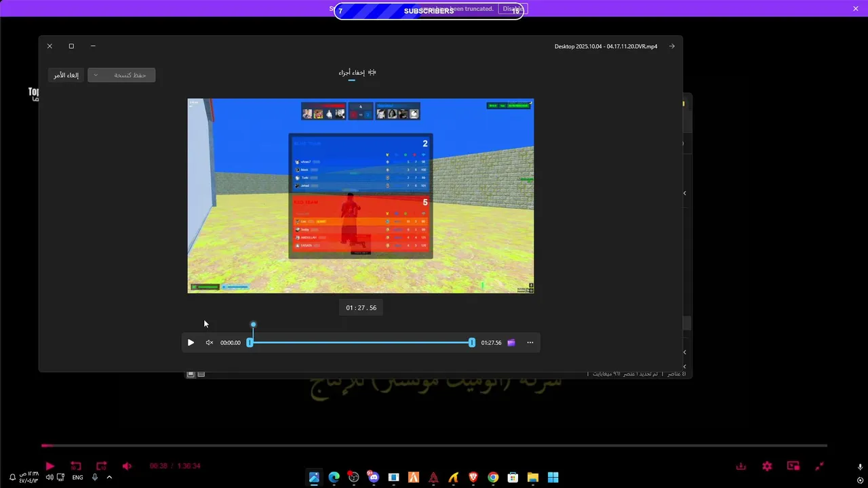Seek on the pink outer progress bar
Viewport: 868px width, 488px height.
click(x=434, y=445)
